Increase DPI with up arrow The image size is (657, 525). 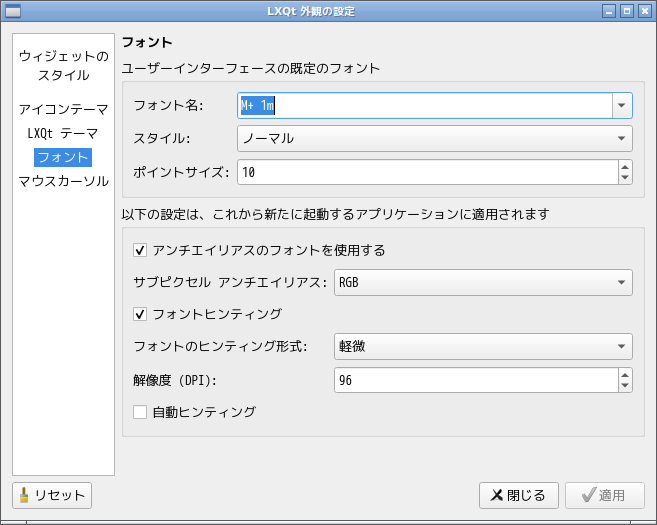tap(625, 375)
